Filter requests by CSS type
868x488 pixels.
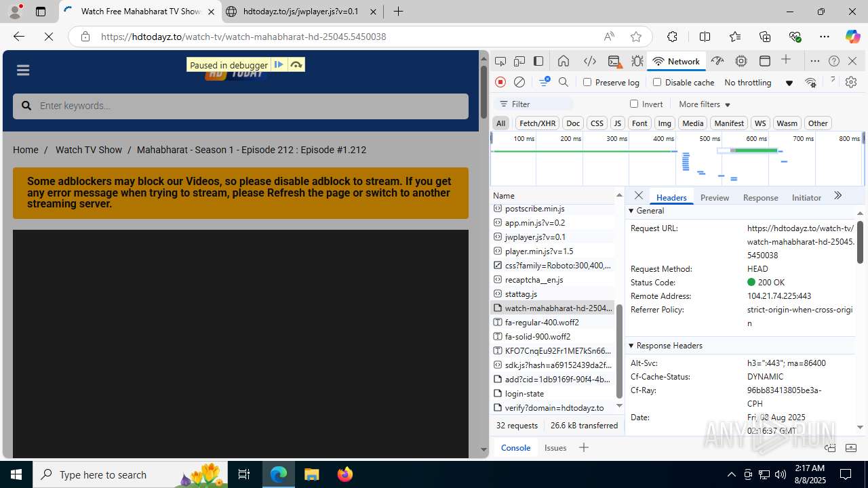pos(597,123)
